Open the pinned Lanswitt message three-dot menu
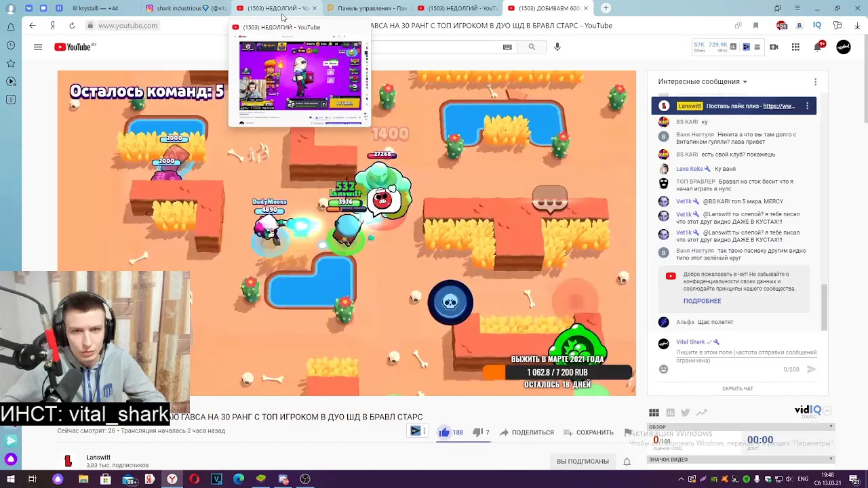Viewport: 868px width, 488px height. [x=807, y=106]
